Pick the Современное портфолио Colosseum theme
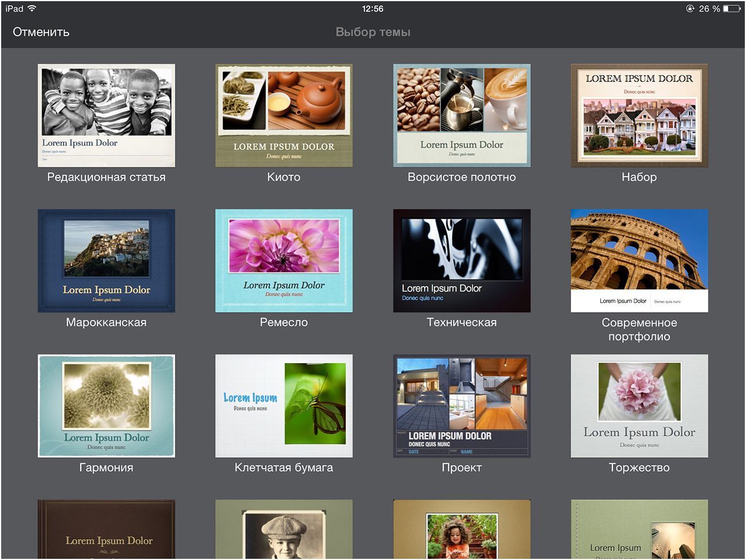 [639, 261]
